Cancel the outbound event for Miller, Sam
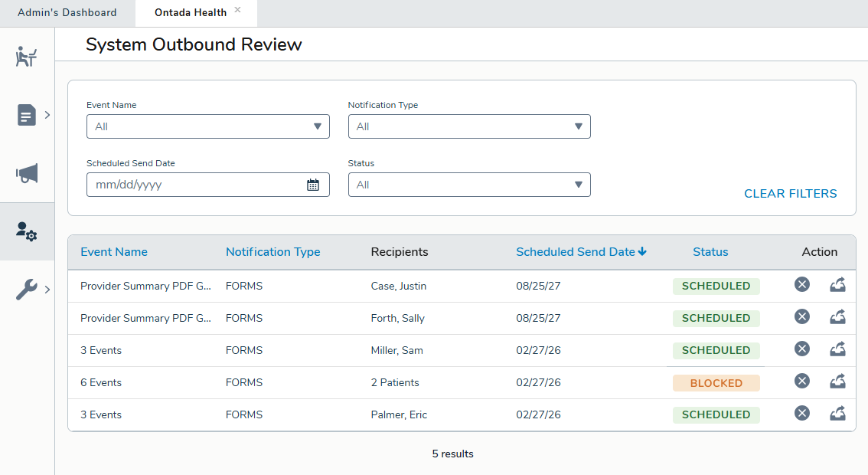The width and height of the screenshot is (868, 475). 801,349
